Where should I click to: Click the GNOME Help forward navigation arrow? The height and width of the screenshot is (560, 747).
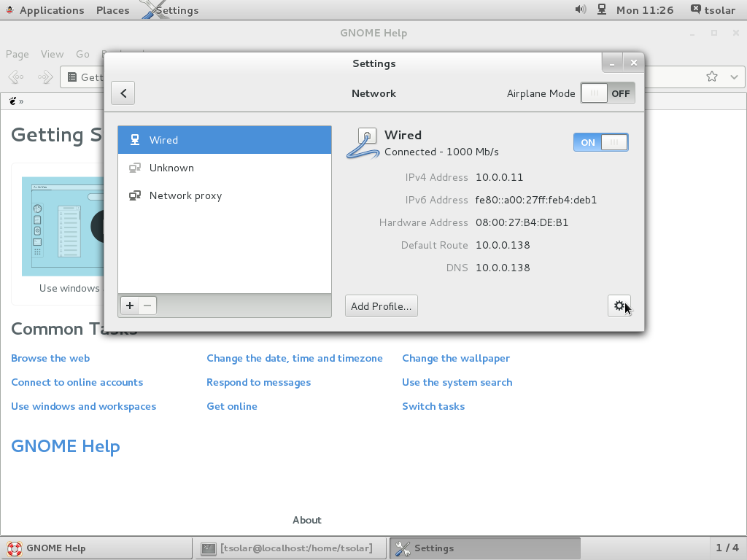point(45,77)
